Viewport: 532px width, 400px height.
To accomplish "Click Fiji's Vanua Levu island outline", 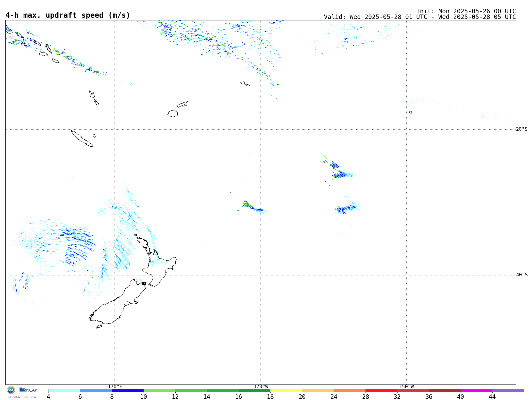I will (183, 104).
